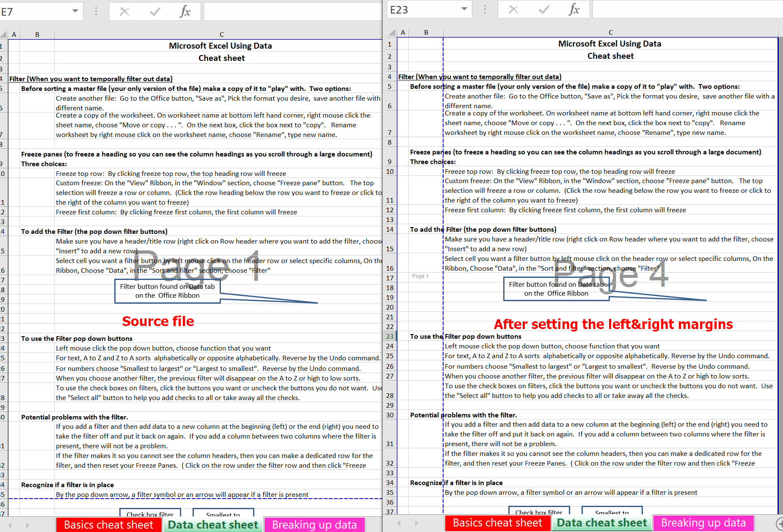Click the Filter heading in left sheet row 4

click(91, 79)
